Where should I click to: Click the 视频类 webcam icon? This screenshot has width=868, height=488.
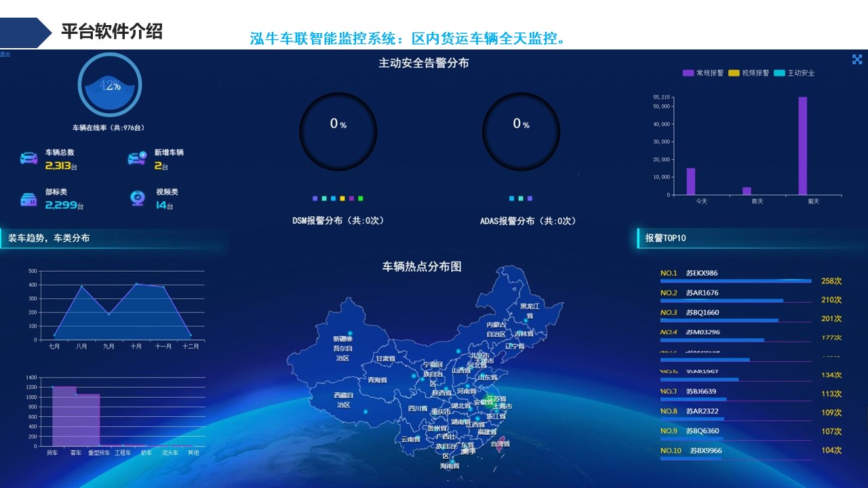pos(137,198)
